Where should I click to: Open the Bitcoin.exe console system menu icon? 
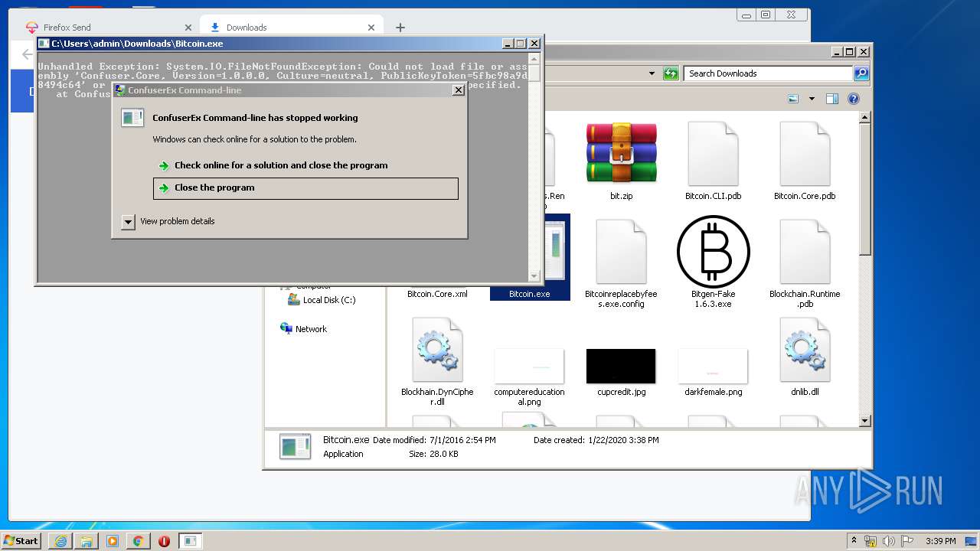[x=44, y=44]
